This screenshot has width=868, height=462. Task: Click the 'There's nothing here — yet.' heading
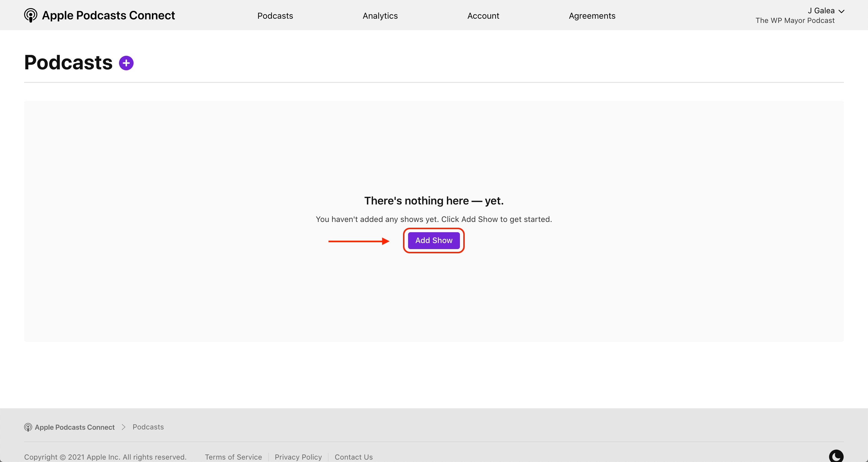(x=434, y=201)
